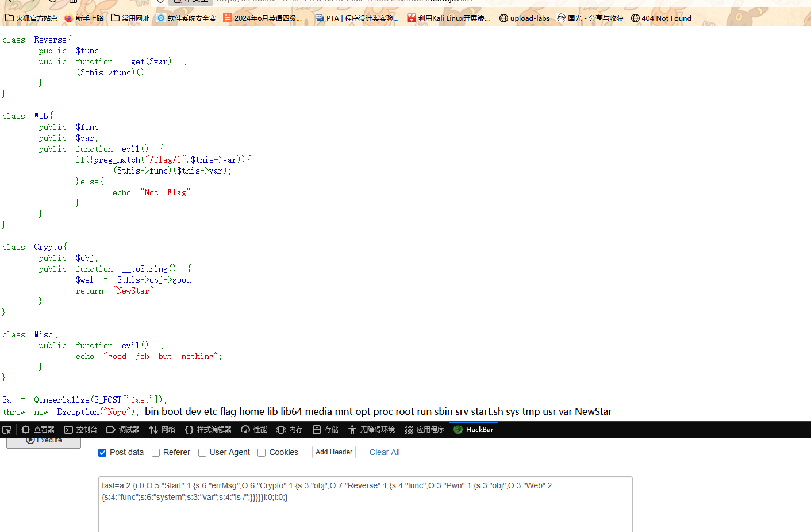Enable the User Agent checkbox
Viewport: 811px width, 532px height.
click(x=202, y=453)
